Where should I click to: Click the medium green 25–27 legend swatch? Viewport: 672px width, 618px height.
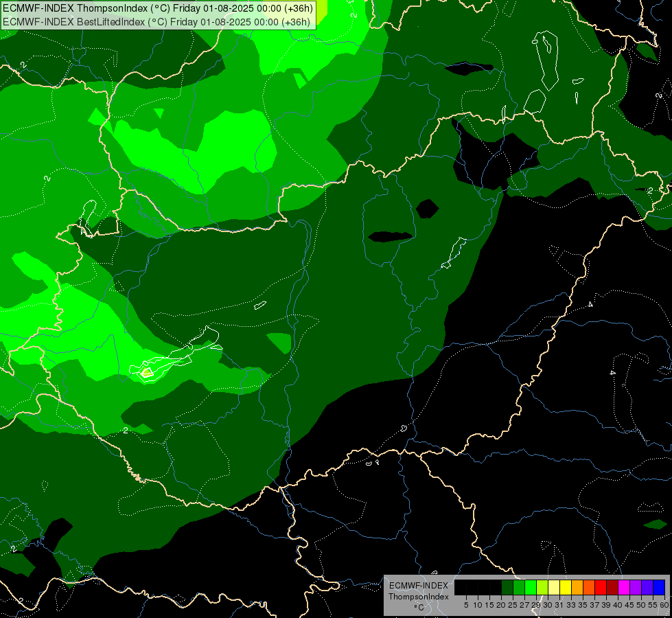519,587
